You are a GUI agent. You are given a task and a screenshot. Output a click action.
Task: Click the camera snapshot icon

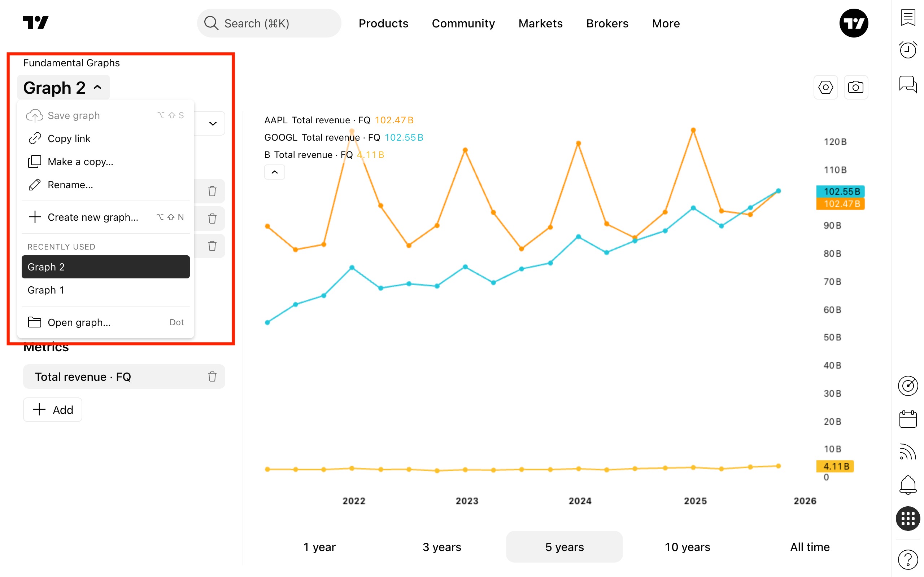[x=855, y=87]
